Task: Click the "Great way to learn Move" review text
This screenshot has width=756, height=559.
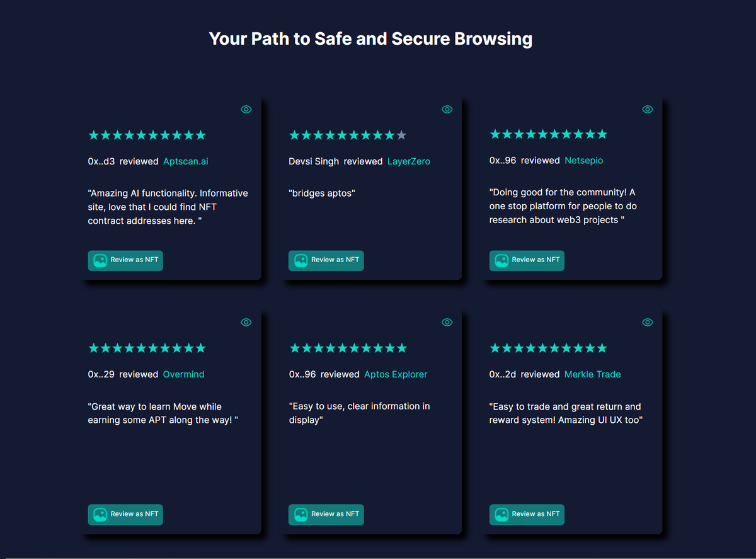Action: [x=163, y=413]
